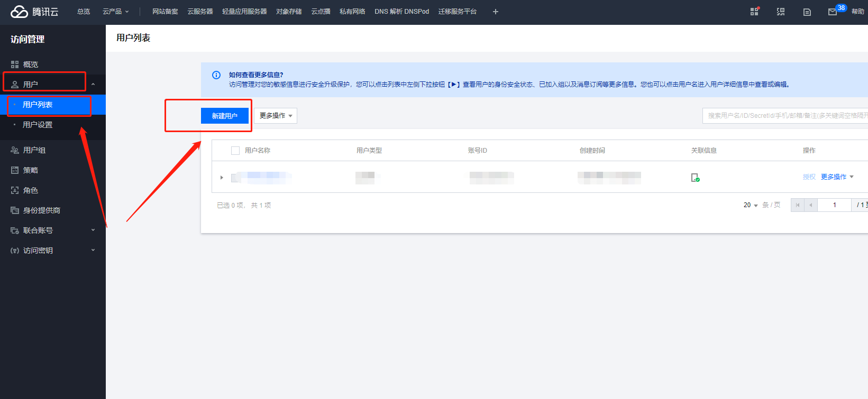Open the apps grid icon in header

pos(754,12)
